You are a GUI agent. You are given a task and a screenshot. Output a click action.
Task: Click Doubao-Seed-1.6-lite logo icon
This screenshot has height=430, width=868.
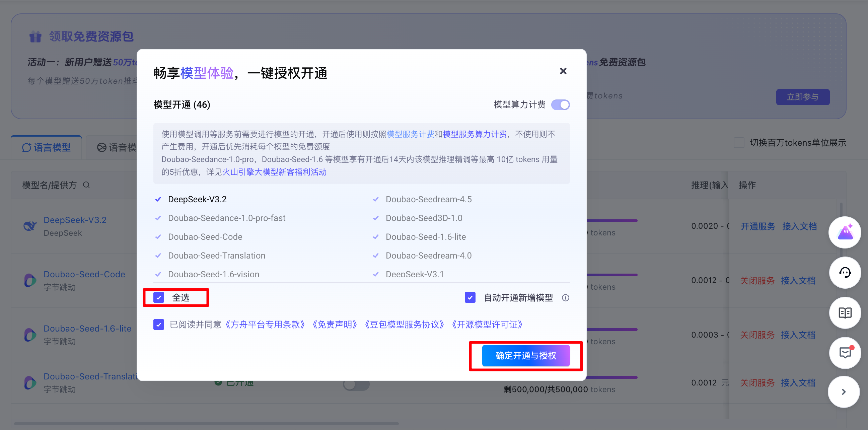[30, 335]
